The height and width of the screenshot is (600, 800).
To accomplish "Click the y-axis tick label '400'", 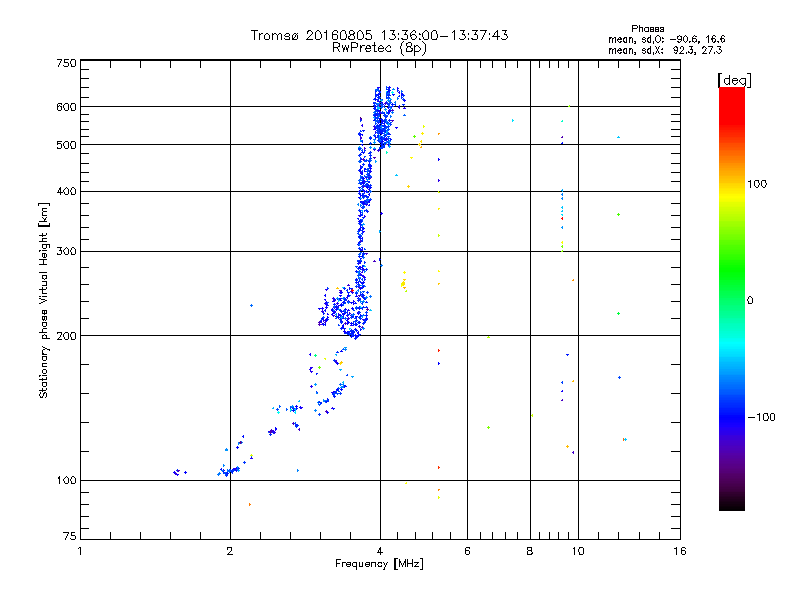I will click(66, 191).
